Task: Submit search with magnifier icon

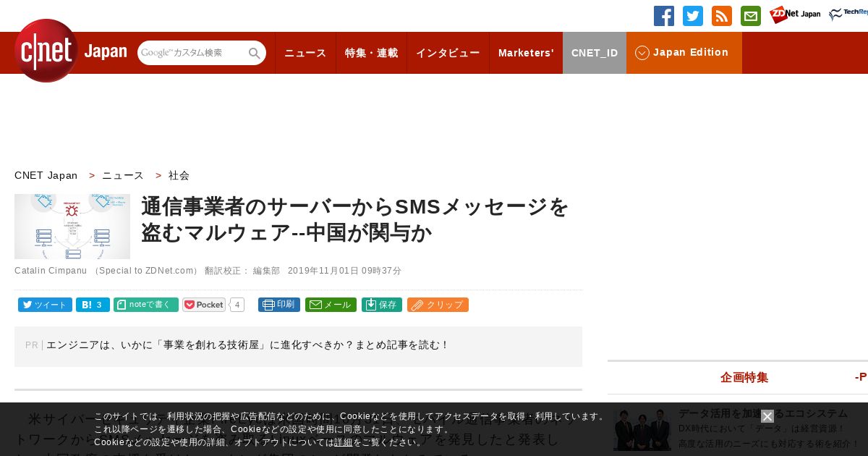Action: 255,53
